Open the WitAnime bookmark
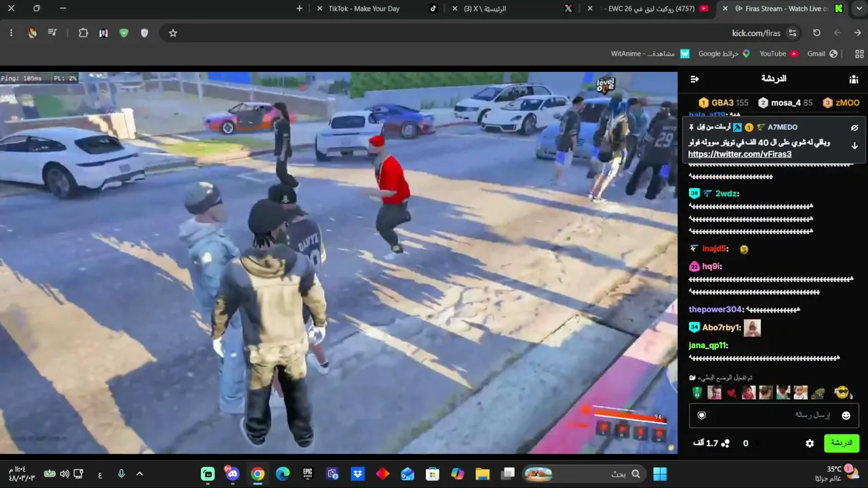 point(650,54)
